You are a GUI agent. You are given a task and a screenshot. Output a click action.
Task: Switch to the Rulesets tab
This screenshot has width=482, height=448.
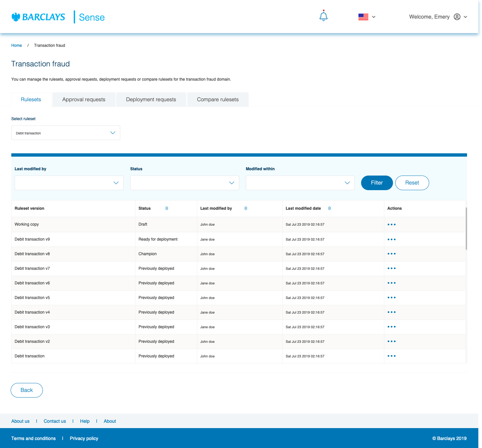31,100
